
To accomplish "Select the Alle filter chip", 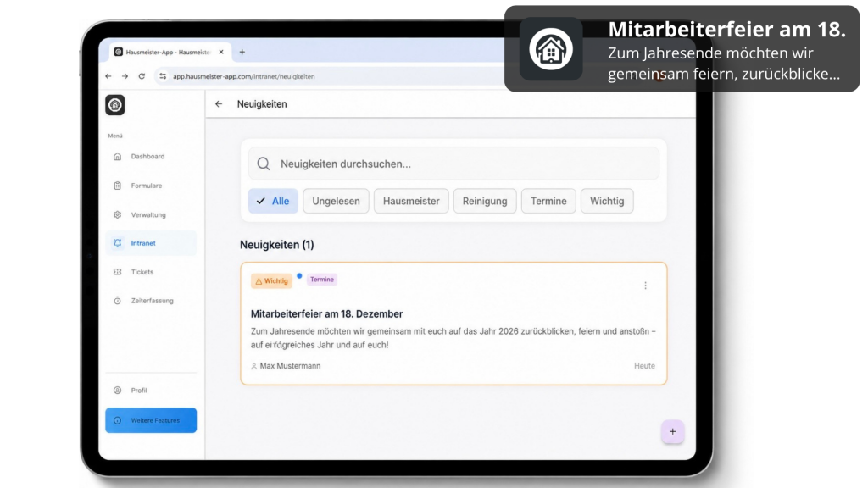I will tap(273, 202).
